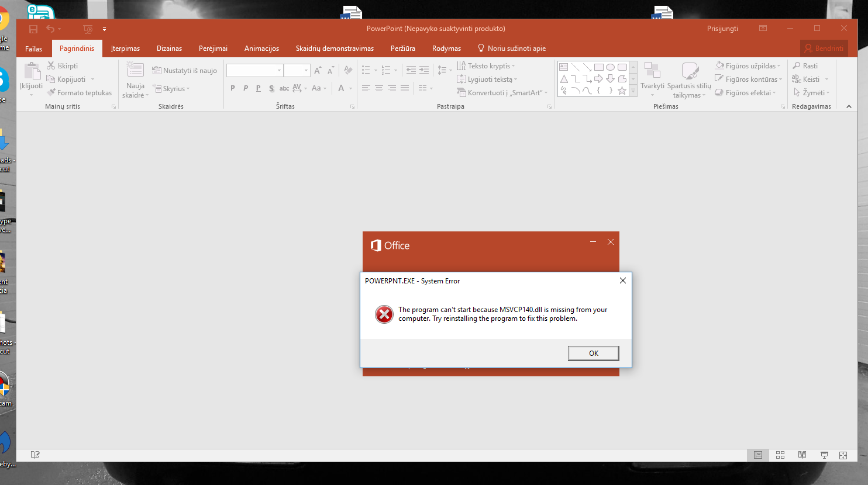Open the Failas tab
Image resolution: width=868 pixels, height=485 pixels.
pyautogui.click(x=33, y=49)
